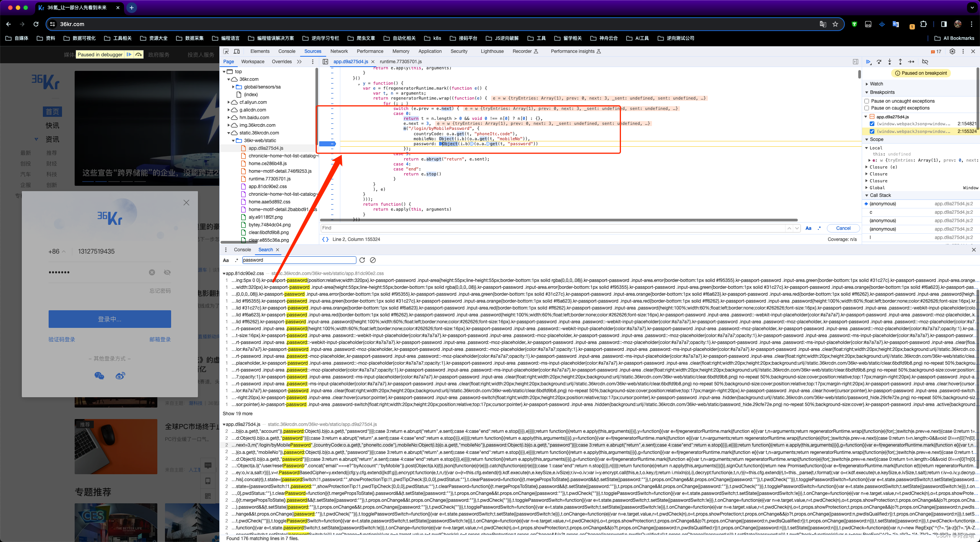Collapse the Breakpoints section
This screenshot has width=980, height=542.
coord(867,92)
